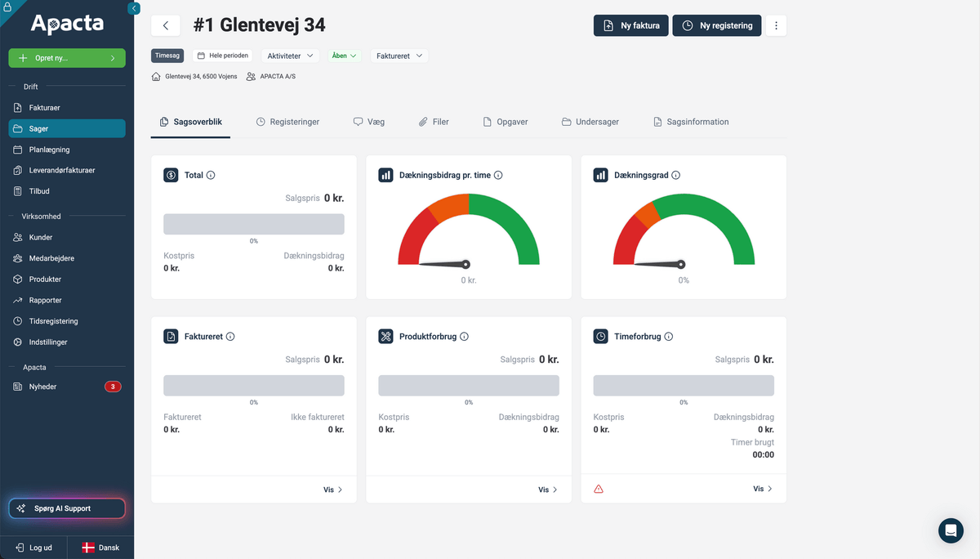Click the back arrow beside the case title
Image resolution: width=980 pixels, height=559 pixels.
click(166, 25)
